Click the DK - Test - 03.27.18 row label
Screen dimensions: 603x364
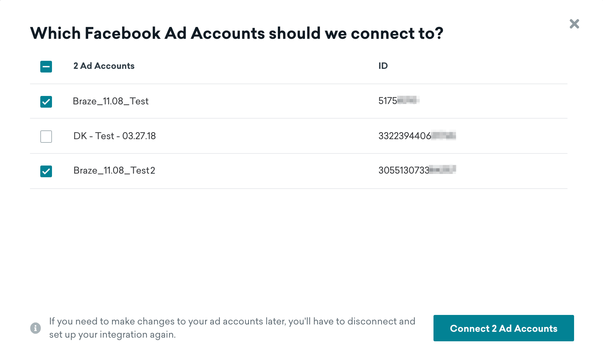[x=115, y=136]
